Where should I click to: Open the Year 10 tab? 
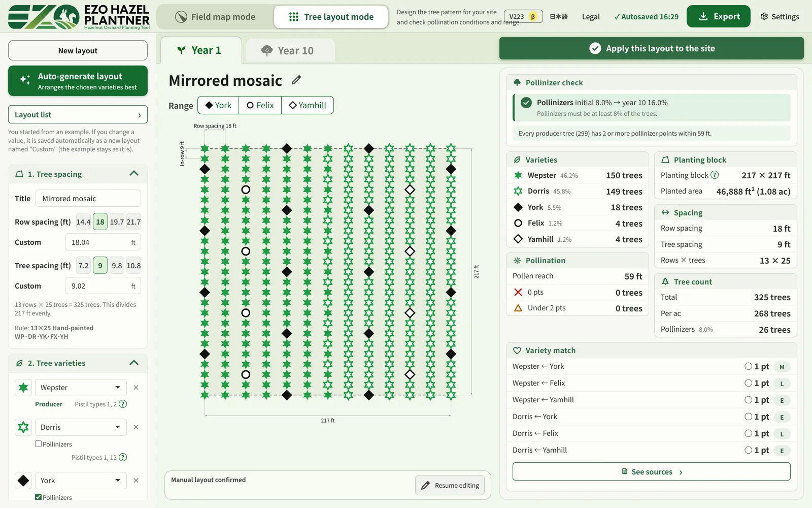point(290,50)
